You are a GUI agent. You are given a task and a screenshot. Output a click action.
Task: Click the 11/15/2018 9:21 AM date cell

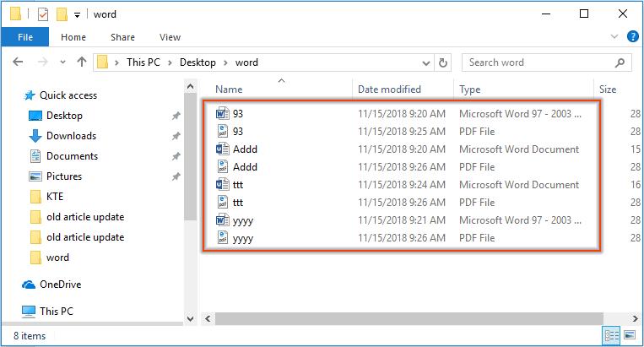401,220
